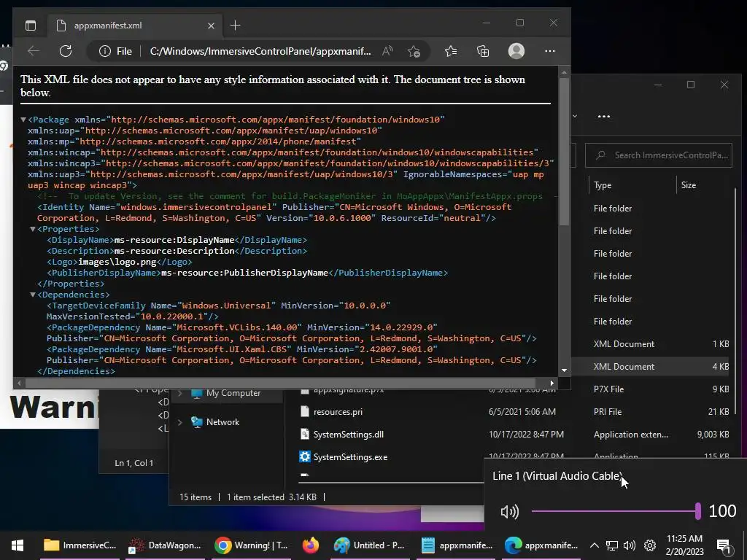Sort File Explorer by Size column
Image resolution: width=747 pixels, height=560 pixels.
pos(689,185)
